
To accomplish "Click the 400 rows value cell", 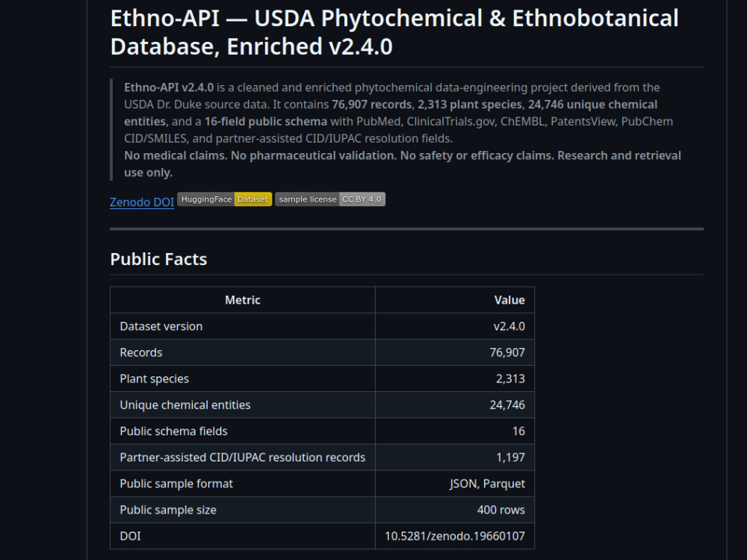I will coord(455,509).
